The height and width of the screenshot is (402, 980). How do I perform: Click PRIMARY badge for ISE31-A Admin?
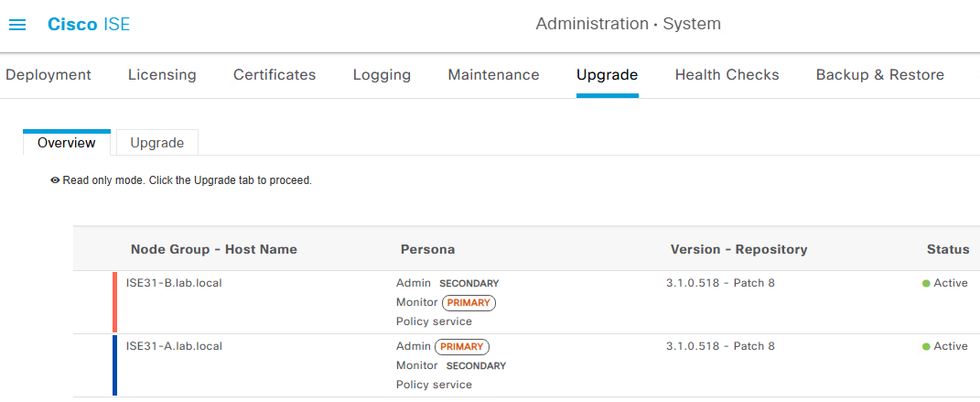pyautogui.click(x=462, y=346)
